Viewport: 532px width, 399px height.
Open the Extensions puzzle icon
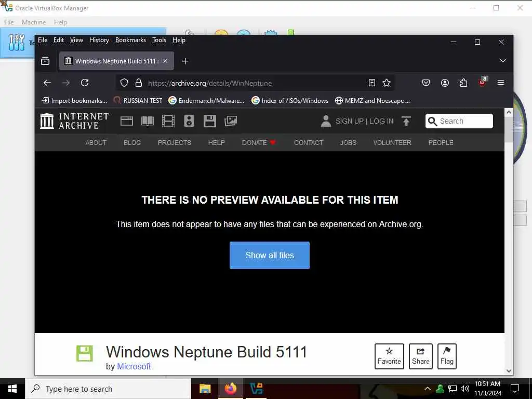pos(463,83)
